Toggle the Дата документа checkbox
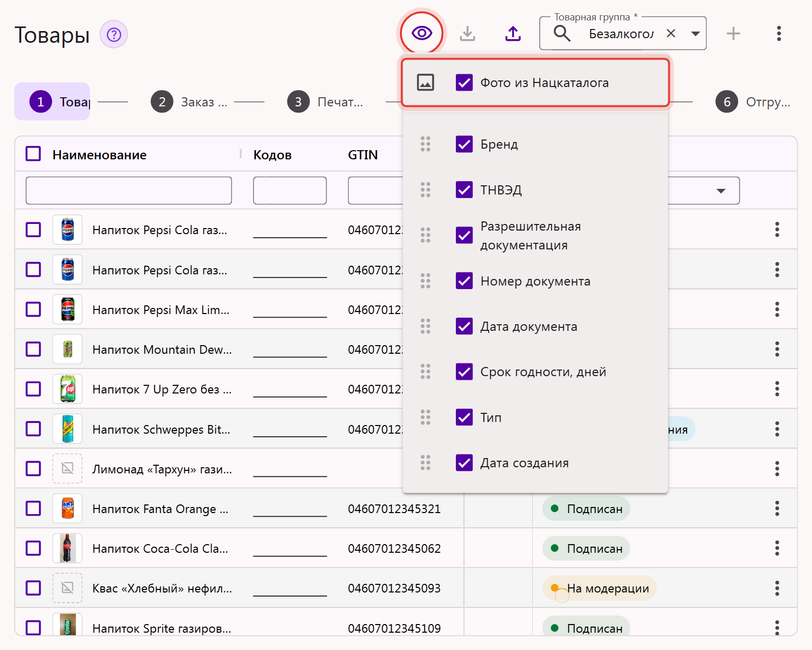 coord(464,326)
